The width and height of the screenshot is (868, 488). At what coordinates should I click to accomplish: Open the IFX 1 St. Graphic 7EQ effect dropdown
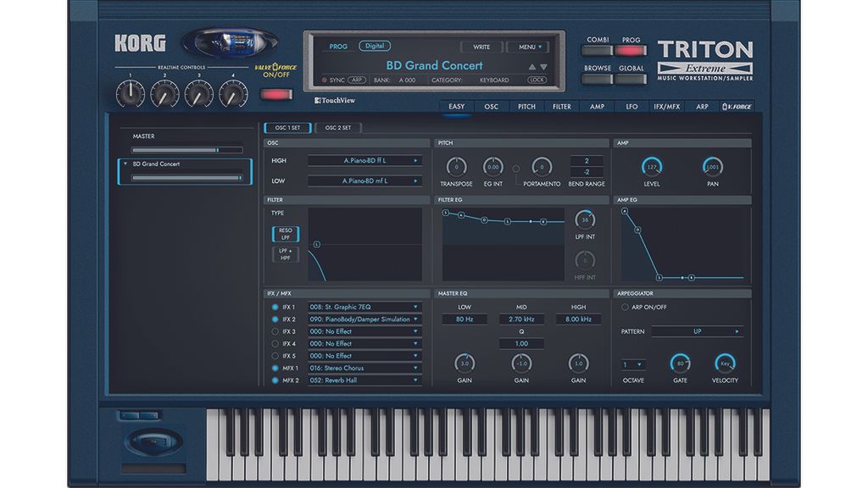(x=364, y=306)
